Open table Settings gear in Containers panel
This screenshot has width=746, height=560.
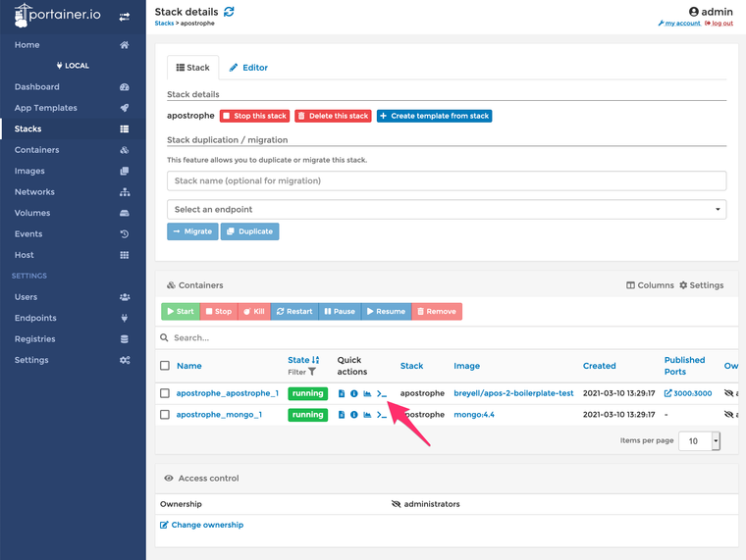coord(701,285)
